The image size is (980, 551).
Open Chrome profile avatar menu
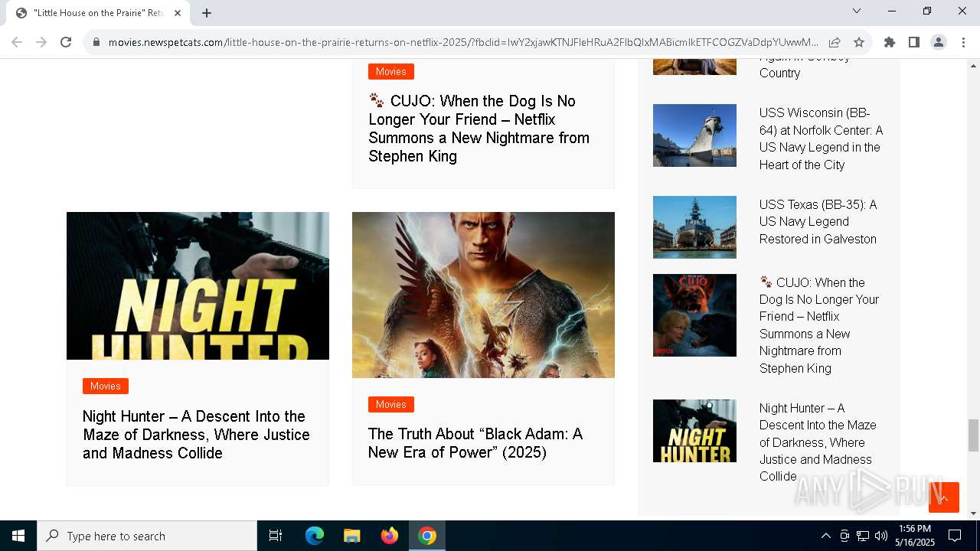pos(939,42)
